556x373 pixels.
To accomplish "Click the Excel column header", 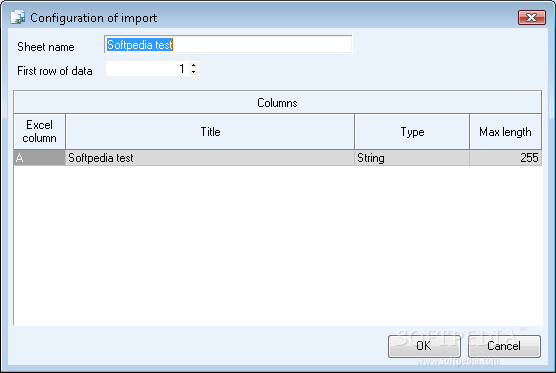I will point(39,132).
